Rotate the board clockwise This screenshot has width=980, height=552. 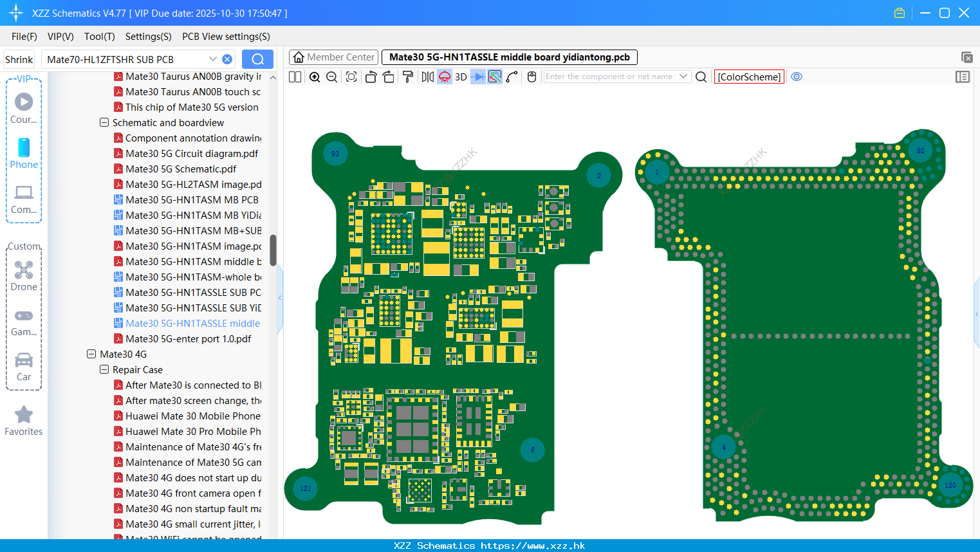pyautogui.click(x=389, y=77)
